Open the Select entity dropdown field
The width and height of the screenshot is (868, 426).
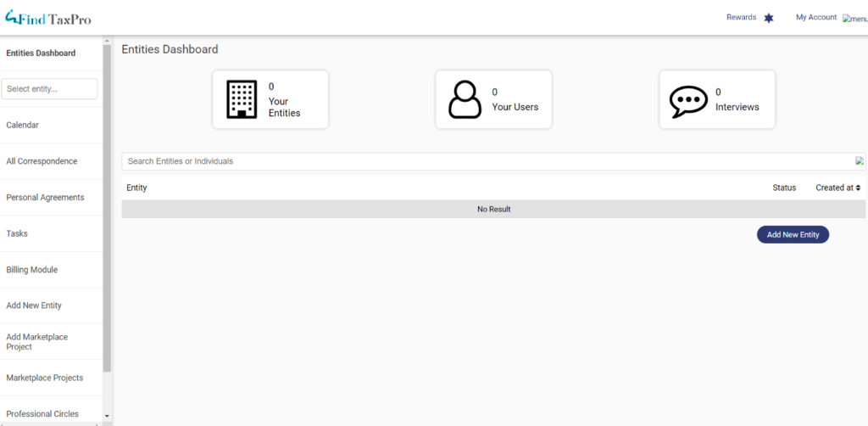(50, 89)
